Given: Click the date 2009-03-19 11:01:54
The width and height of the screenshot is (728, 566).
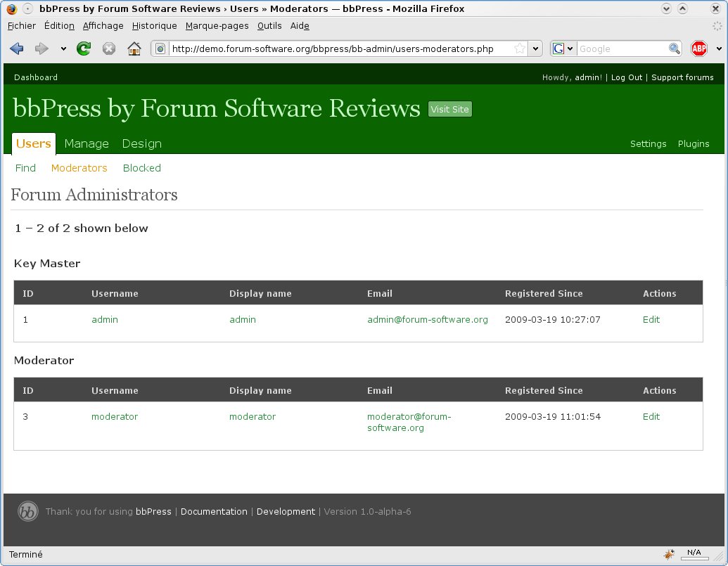Looking at the screenshot, I should click(x=552, y=417).
